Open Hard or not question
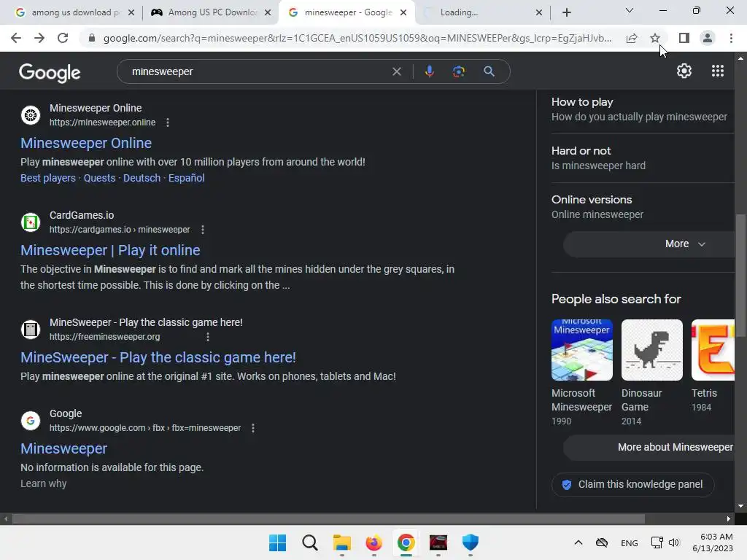Image resolution: width=747 pixels, height=560 pixels. point(598,158)
